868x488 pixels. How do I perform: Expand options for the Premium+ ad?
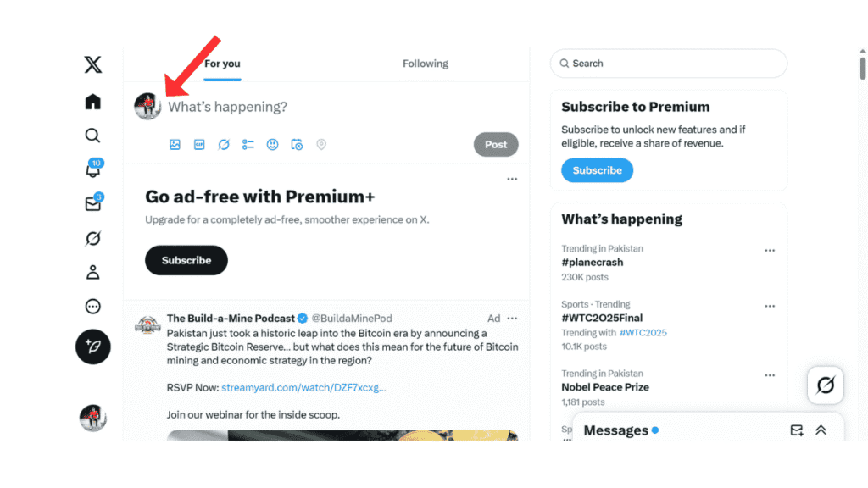[512, 179]
